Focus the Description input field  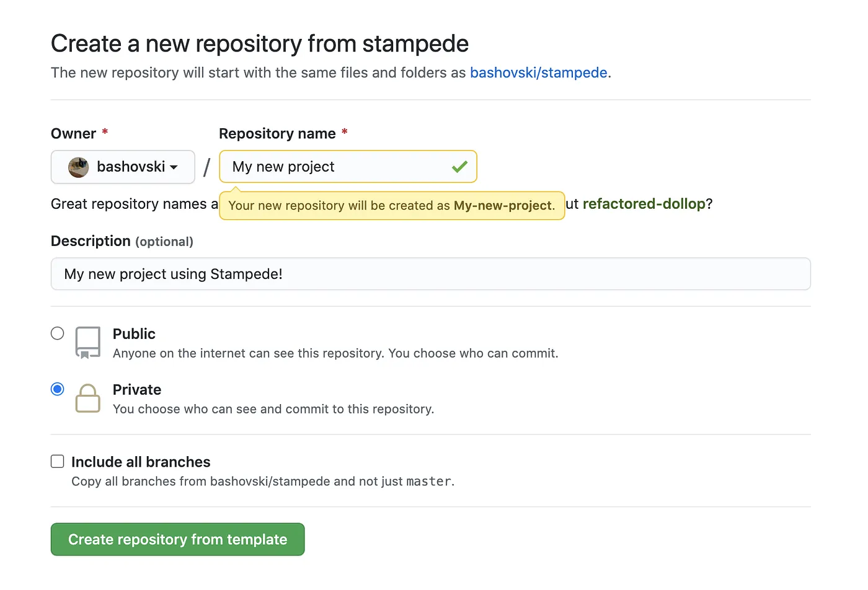(431, 274)
